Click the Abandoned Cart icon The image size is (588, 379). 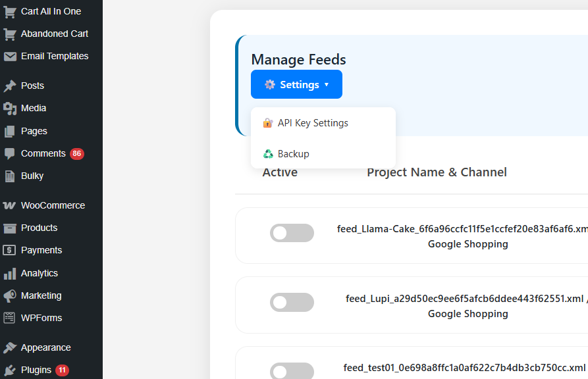[10, 34]
